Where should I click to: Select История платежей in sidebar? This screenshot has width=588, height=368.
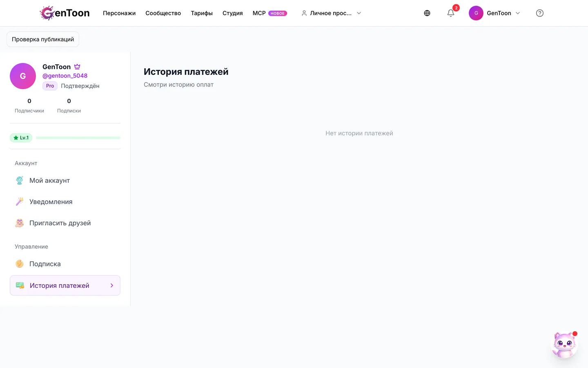click(65, 285)
